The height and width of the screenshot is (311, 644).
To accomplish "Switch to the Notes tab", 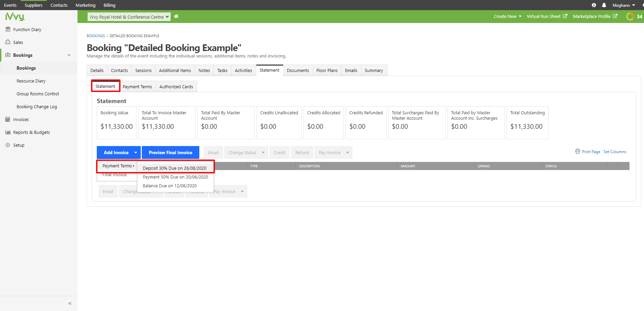I will [204, 70].
